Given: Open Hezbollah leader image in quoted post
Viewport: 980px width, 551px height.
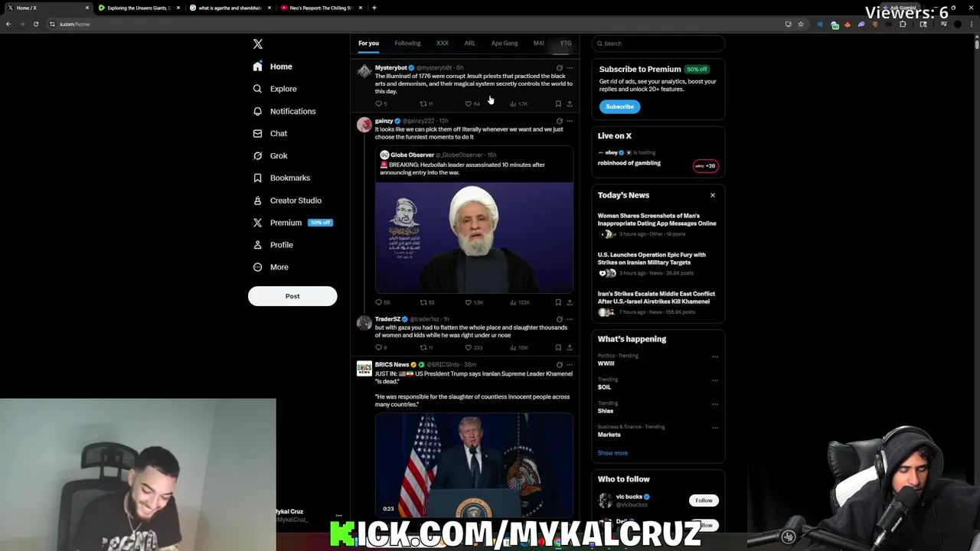Looking at the screenshot, I should (474, 237).
